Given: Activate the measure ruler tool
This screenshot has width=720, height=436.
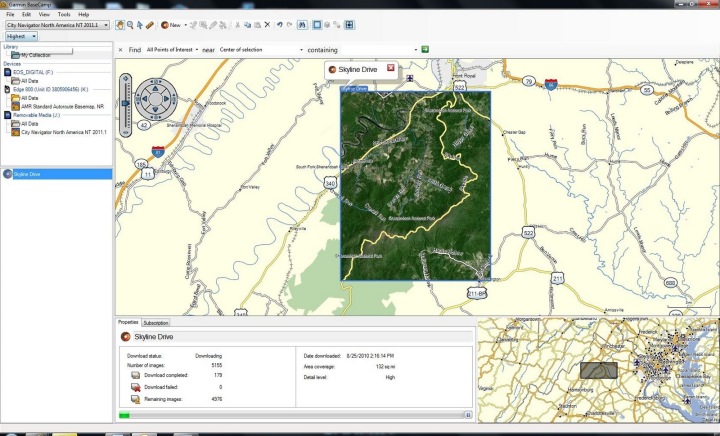Looking at the screenshot, I should pos(150,24).
